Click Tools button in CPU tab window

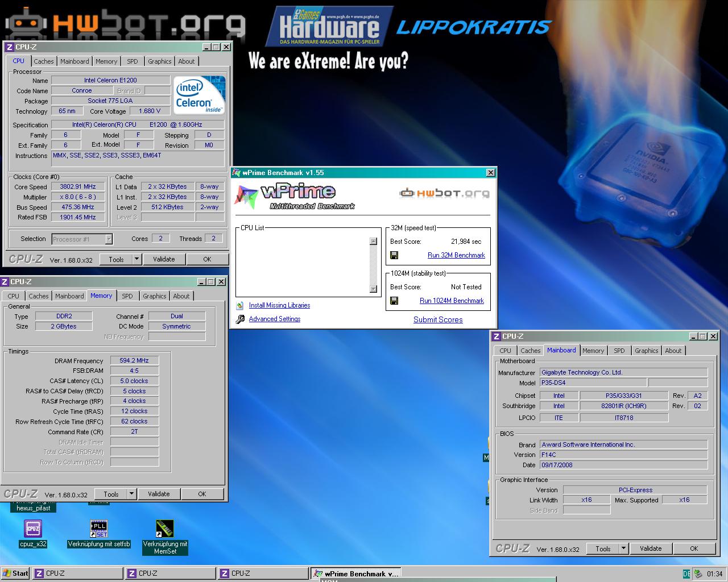[x=117, y=259]
